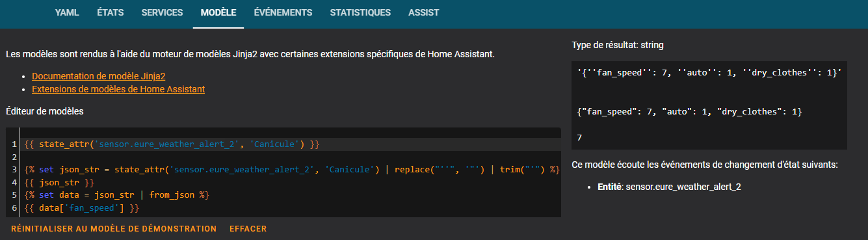Switch to the YAML tab

[67, 12]
